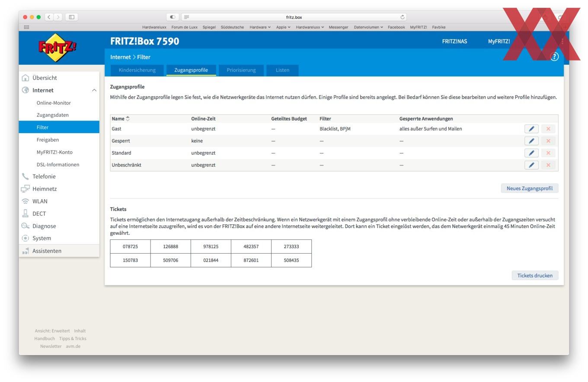Go back in Safari history
This screenshot has height=382, width=588.
(x=49, y=17)
